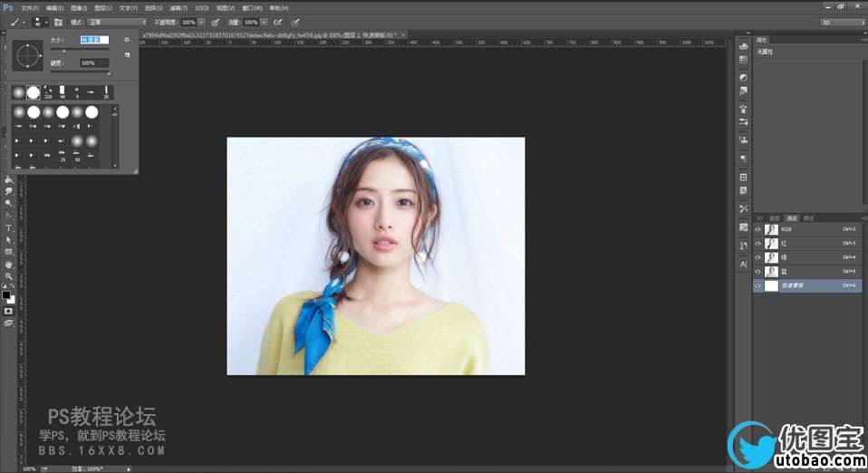The width and height of the screenshot is (868, 473).
Task: Open the 图层 Layer menu
Action: click(x=103, y=8)
